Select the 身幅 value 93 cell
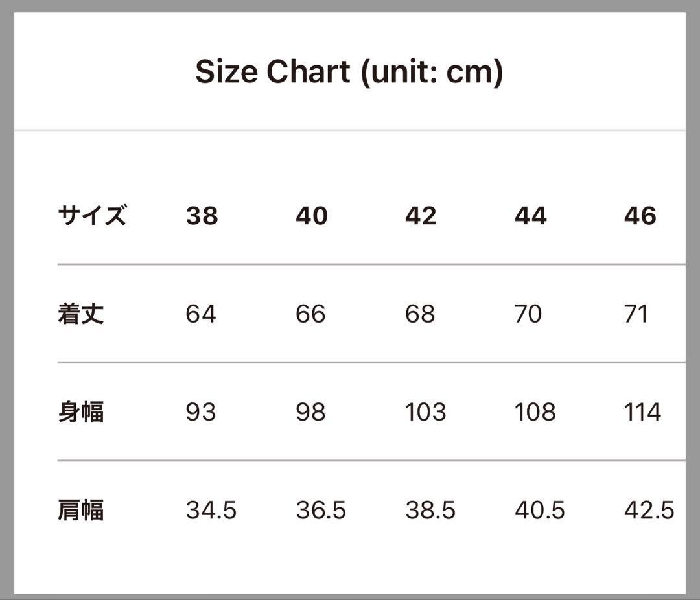700x600 pixels. pyautogui.click(x=201, y=412)
